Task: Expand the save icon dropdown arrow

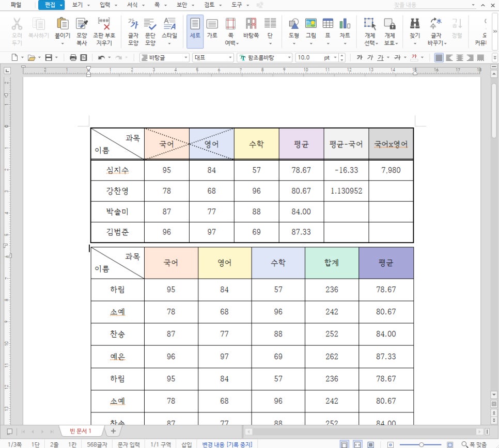Action: (x=56, y=58)
